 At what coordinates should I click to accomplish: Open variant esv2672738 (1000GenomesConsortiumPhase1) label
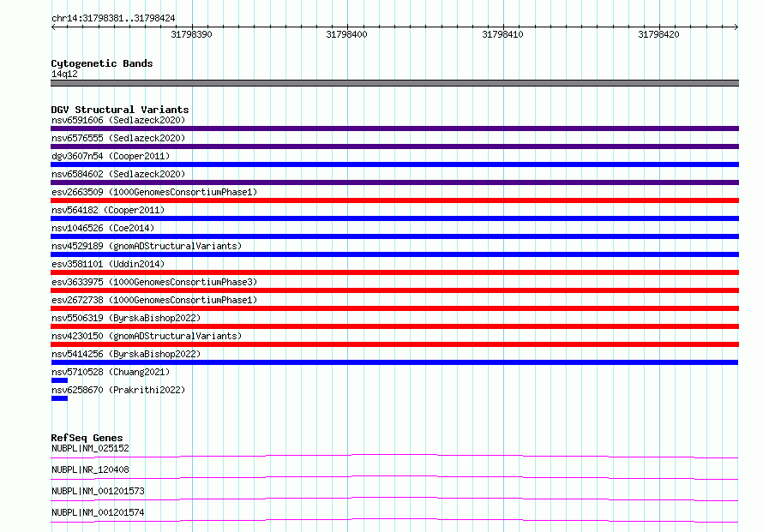(154, 300)
